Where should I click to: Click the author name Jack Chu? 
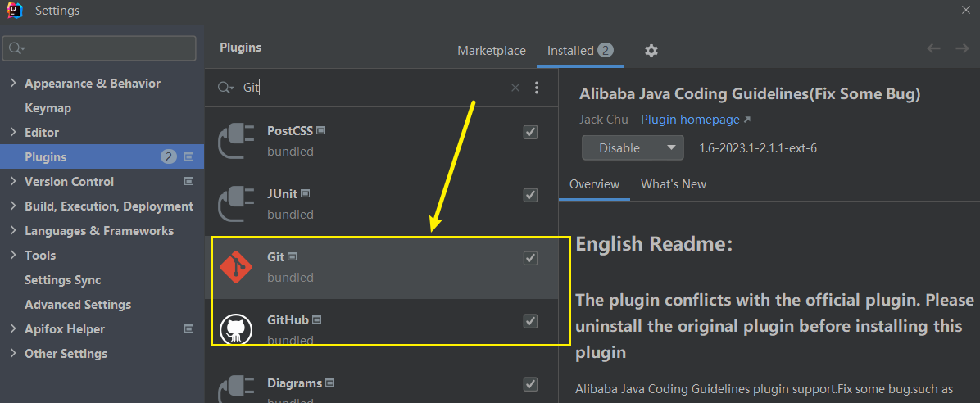(604, 120)
